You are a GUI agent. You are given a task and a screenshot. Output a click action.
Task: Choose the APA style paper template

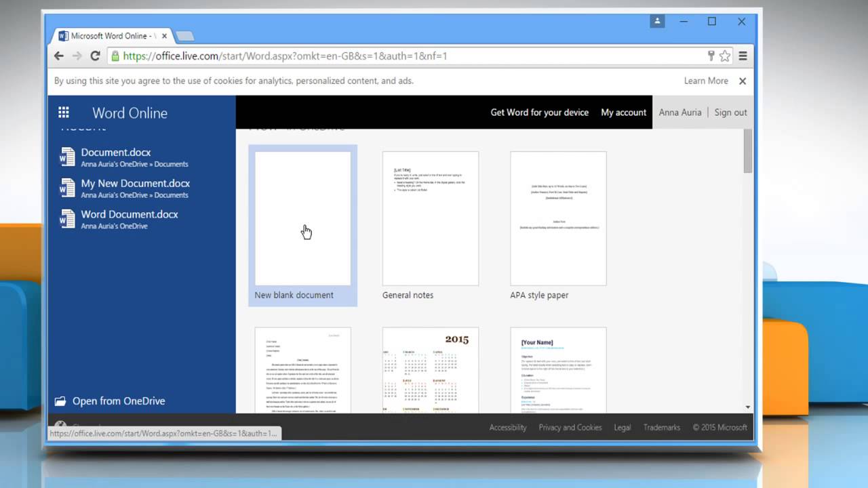[558, 218]
